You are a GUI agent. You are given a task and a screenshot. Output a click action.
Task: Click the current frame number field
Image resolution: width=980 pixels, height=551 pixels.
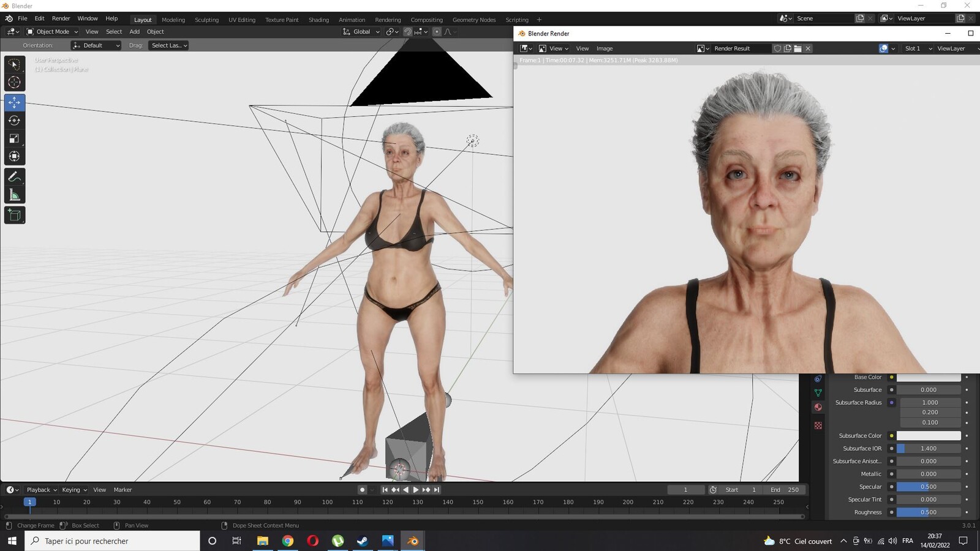pos(685,490)
